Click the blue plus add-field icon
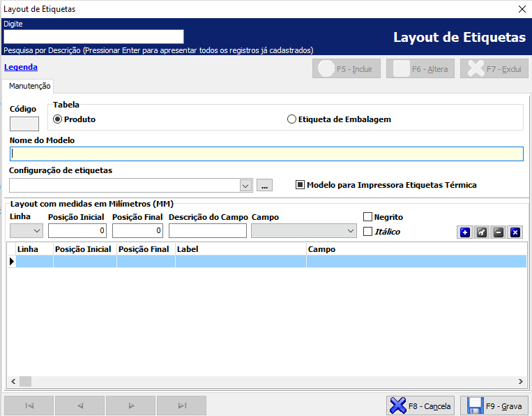The image size is (532, 416). click(x=465, y=232)
